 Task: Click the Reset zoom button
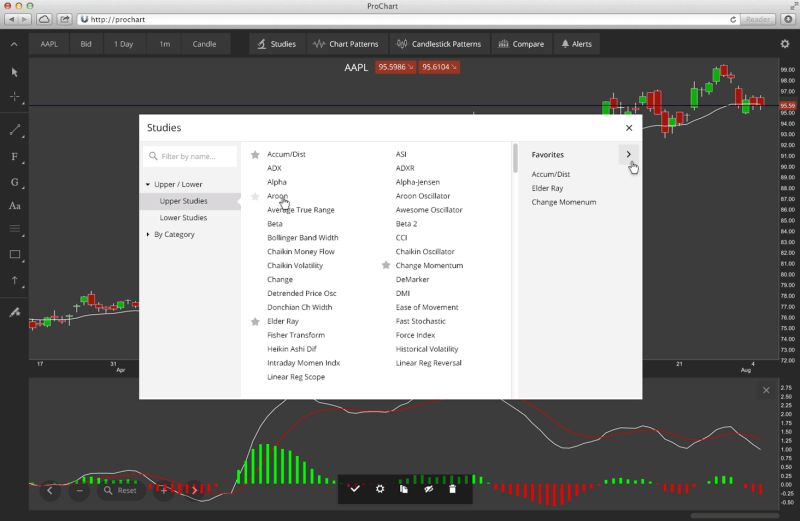(120, 490)
